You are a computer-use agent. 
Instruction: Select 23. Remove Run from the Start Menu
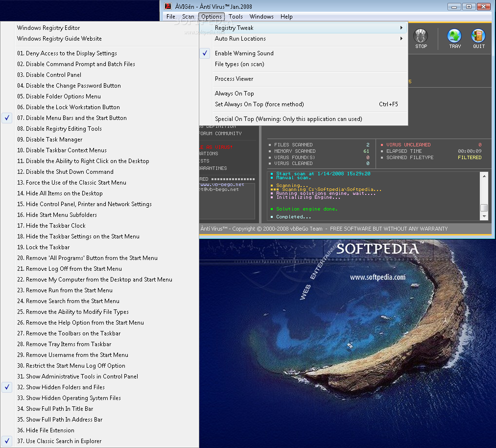tap(100, 290)
